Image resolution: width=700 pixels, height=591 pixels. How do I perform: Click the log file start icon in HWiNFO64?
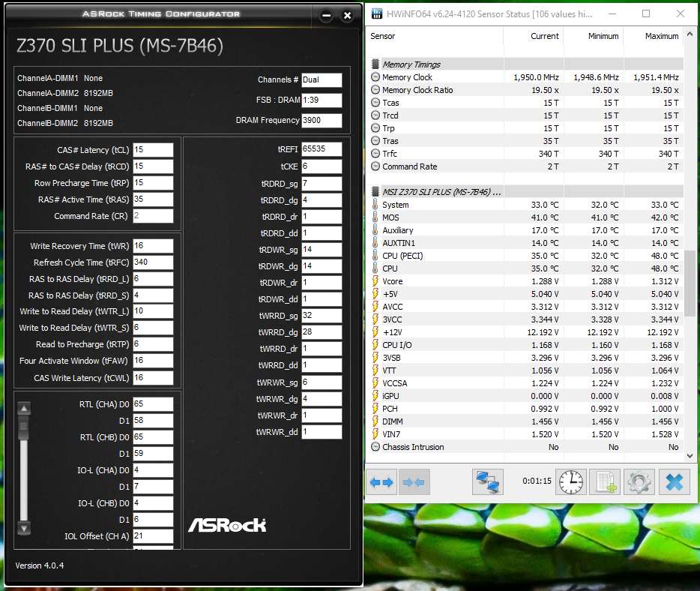tap(605, 482)
